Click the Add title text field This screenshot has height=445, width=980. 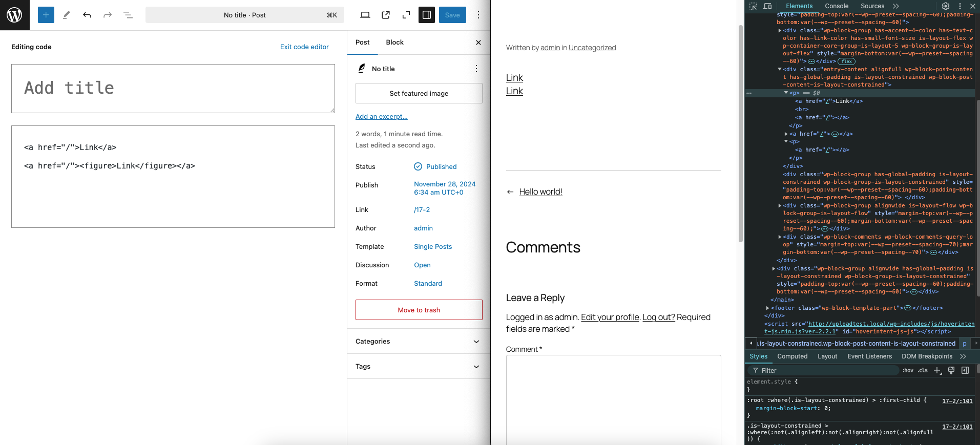pyautogui.click(x=173, y=88)
